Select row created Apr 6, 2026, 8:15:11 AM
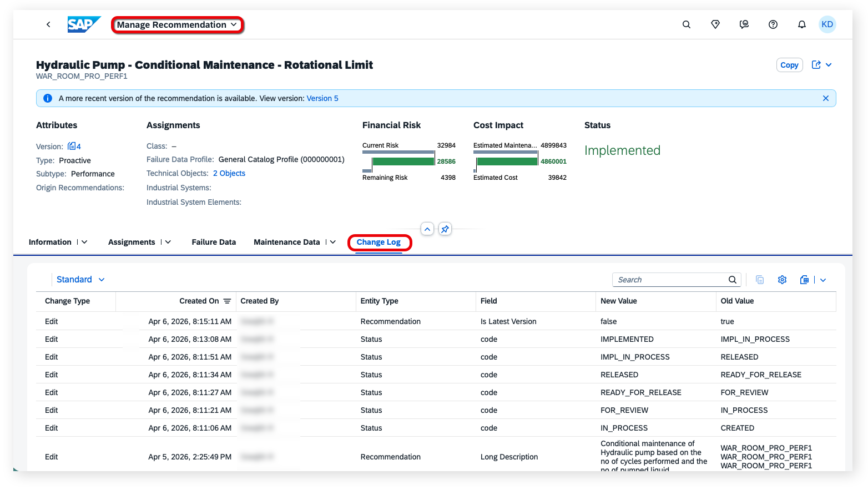This screenshot has height=490, width=868. click(436, 321)
